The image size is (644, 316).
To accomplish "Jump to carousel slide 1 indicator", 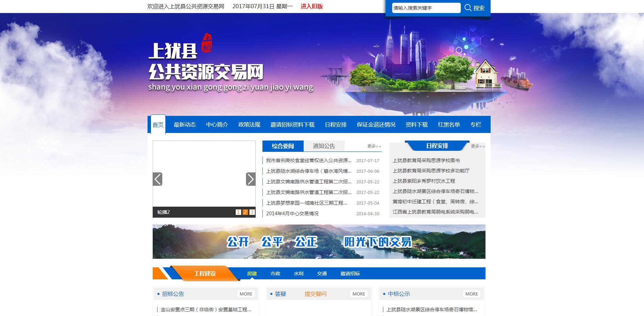I will click(238, 212).
